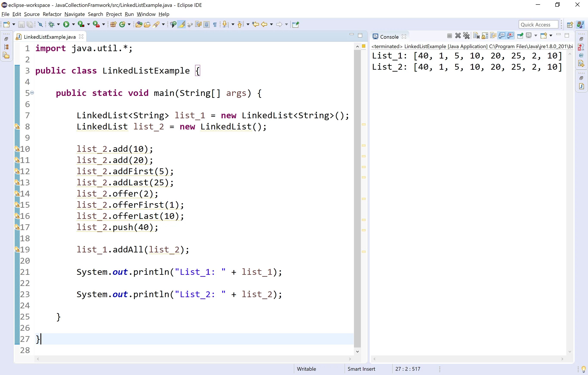The height and width of the screenshot is (375, 588).
Task: Create a new Java project
Action: (113, 24)
